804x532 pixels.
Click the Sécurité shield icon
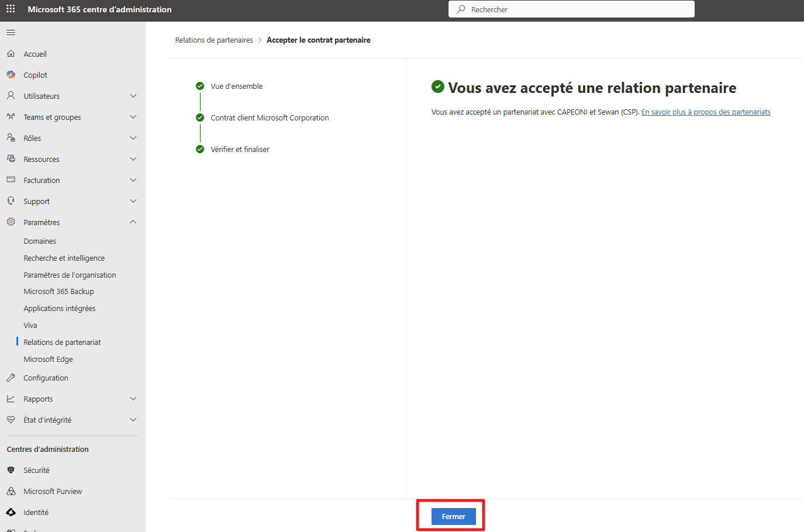pyautogui.click(x=11, y=470)
